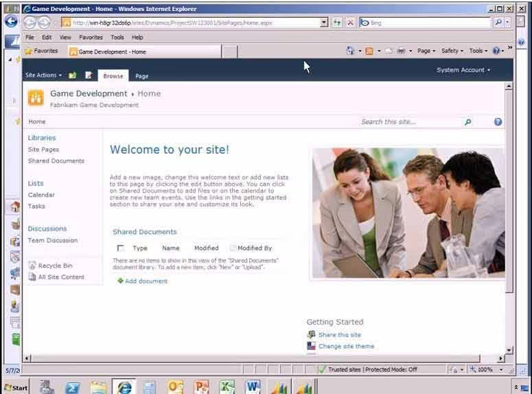Open the Page toolbar dropdown

426,51
